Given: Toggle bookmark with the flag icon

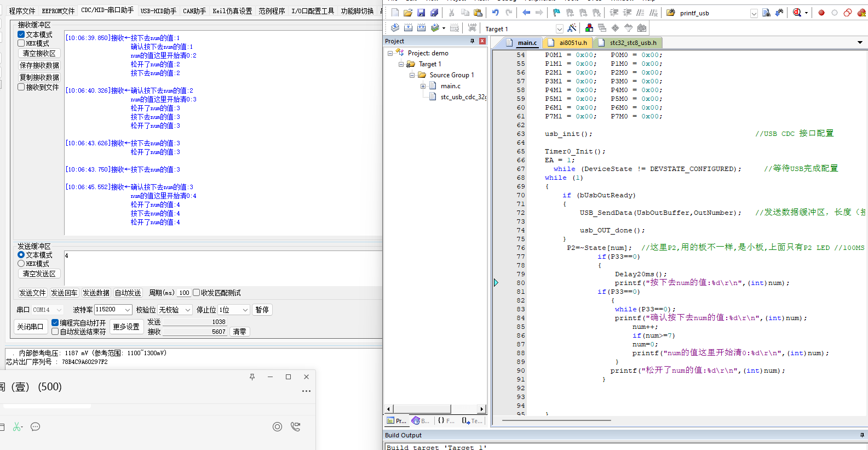Looking at the screenshot, I should [556, 13].
